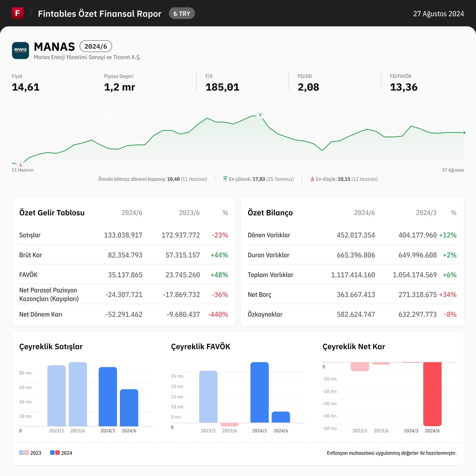Click the FD/FAVÖK value 13,36
476x476 pixels.
[403, 87]
